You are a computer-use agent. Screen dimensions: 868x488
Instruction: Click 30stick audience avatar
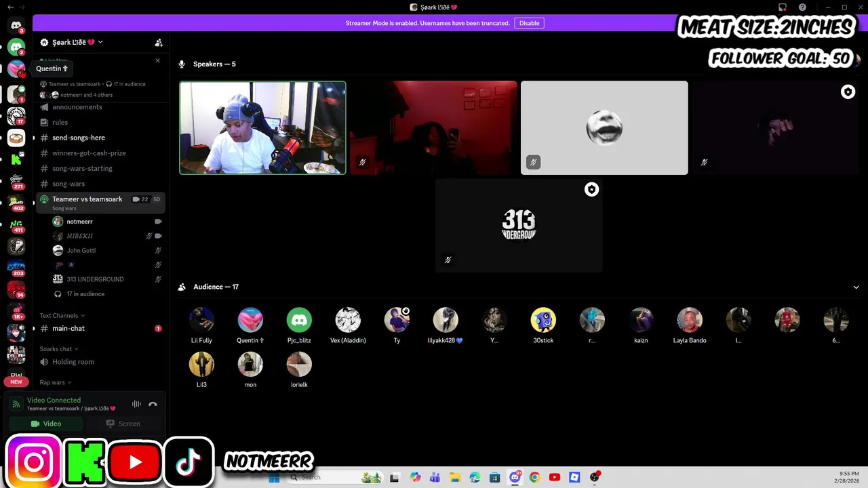click(x=543, y=320)
